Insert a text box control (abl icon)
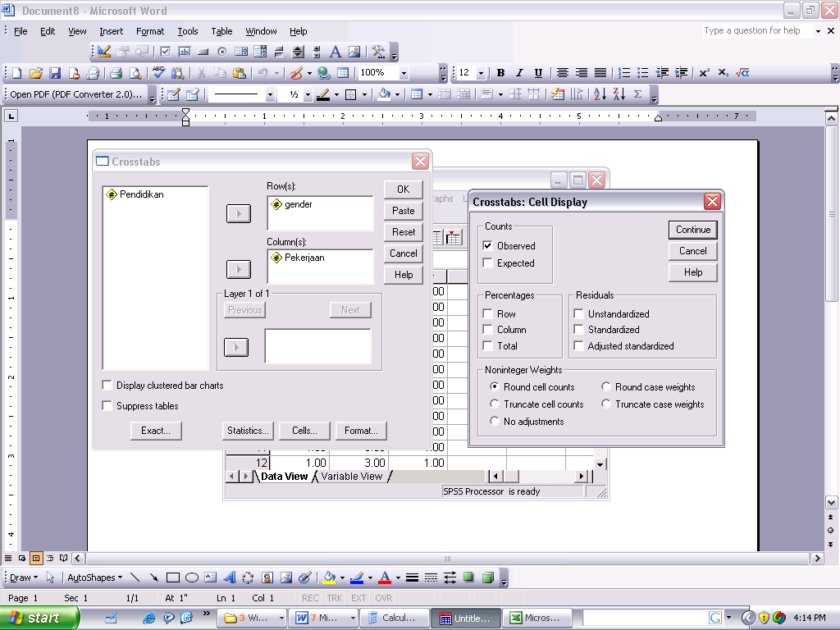840x630 pixels. (x=185, y=52)
